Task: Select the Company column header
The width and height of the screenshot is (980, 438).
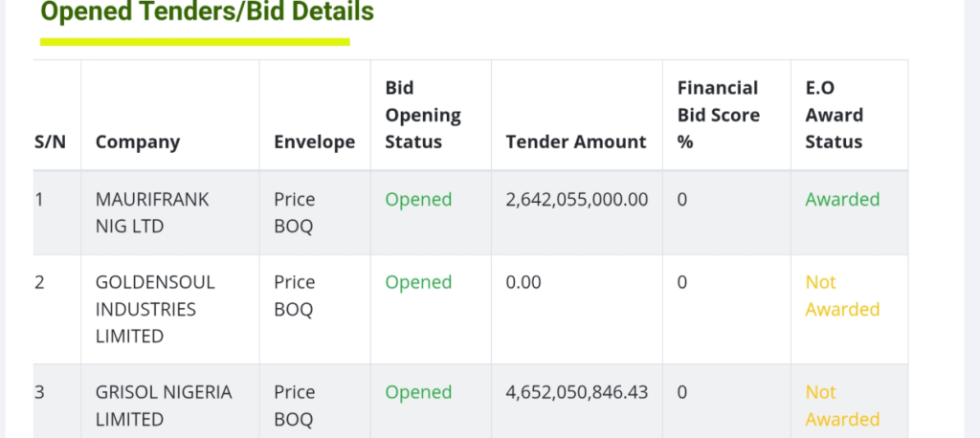Action: (x=138, y=142)
